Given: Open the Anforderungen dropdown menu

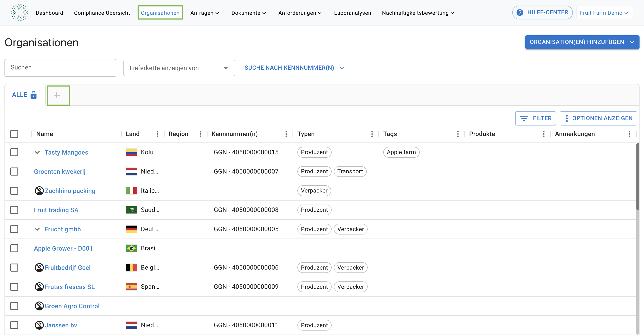Looking at the screenshot, I should pos(300,13).
